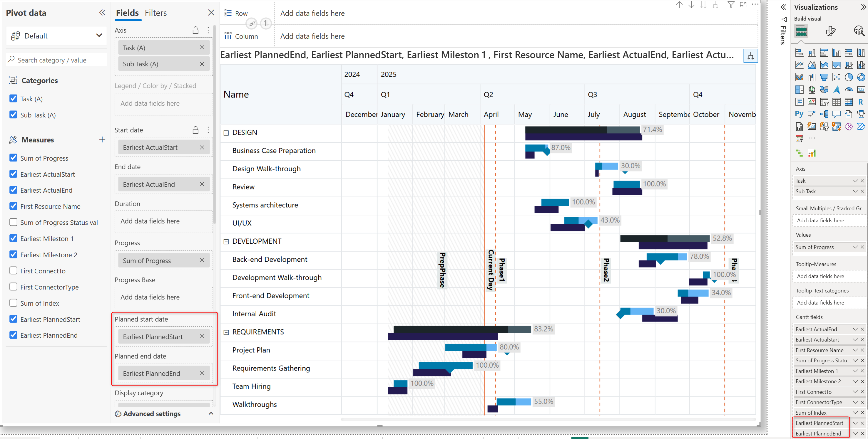Uncheck Sum of Progress measure

tap(14, 158)
